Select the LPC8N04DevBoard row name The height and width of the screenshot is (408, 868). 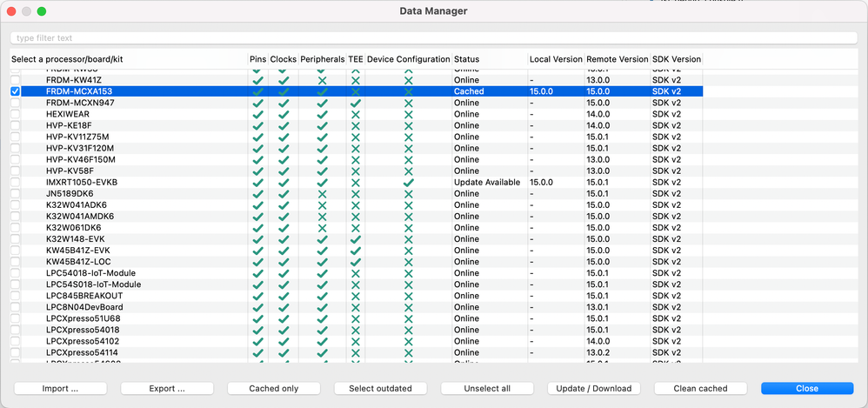click(x=84, y=307)
